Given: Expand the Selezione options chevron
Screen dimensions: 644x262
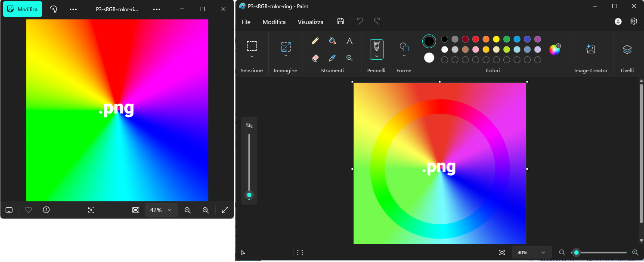Looking at the screenshot, I should click(x=252, y=56).
